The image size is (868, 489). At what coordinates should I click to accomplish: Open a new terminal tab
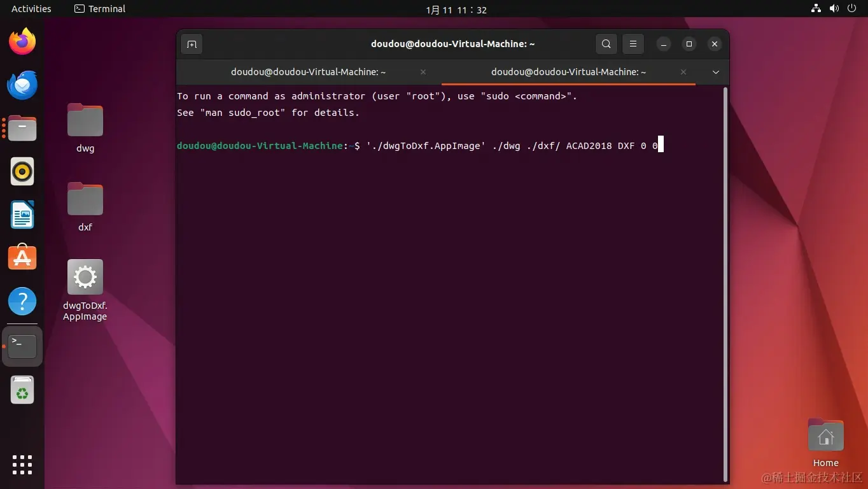pos(192,43)
